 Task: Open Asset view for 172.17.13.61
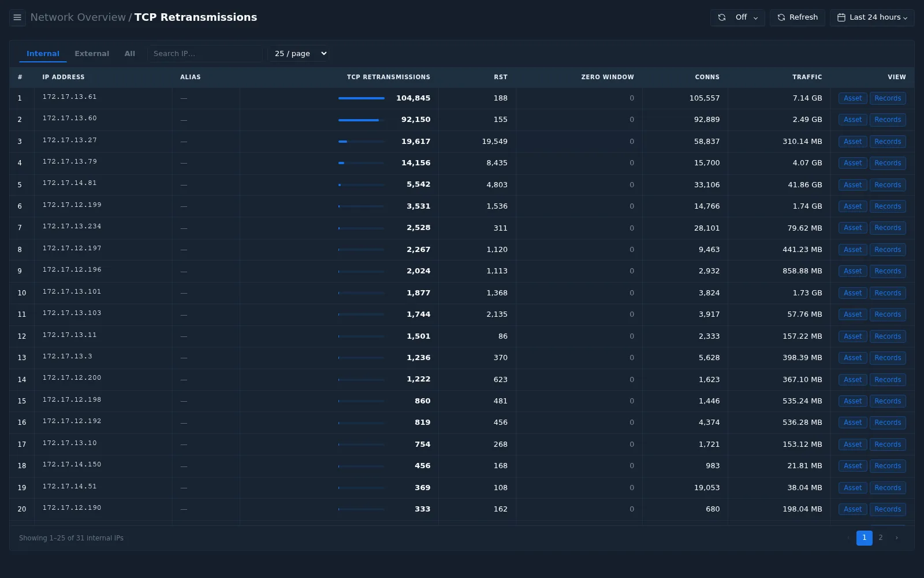point(852,98)
